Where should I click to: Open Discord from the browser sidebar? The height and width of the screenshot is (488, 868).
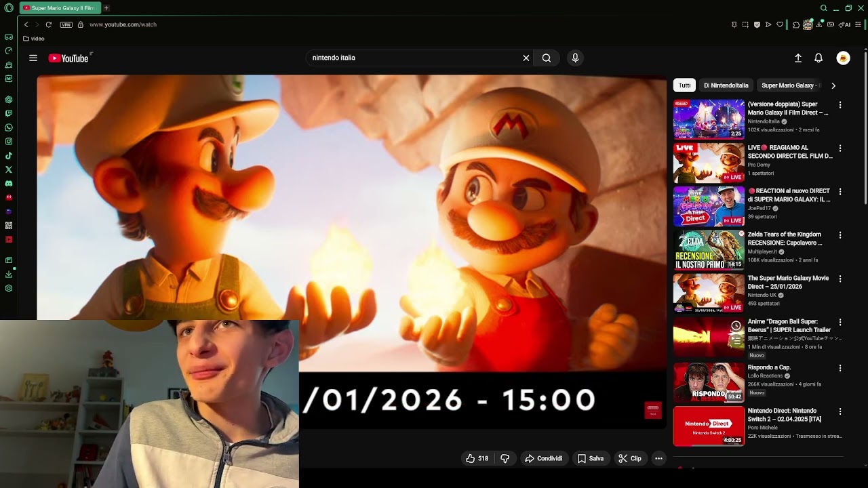[x=9, y=183]
